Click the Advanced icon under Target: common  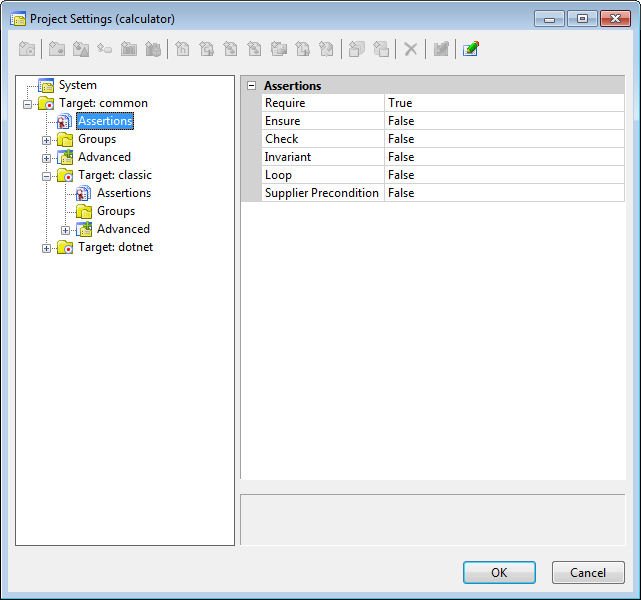pyautogui.click(x=65, y=157)
